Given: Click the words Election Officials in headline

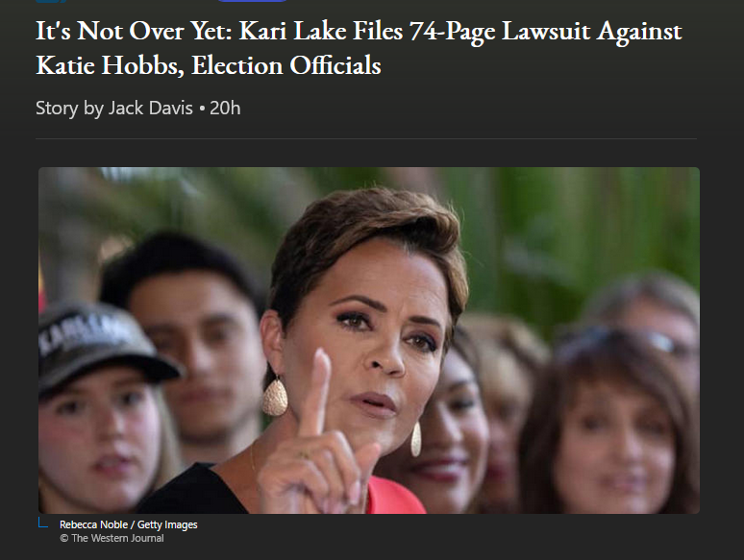Looking at the screenshot, I should [285, 65].
